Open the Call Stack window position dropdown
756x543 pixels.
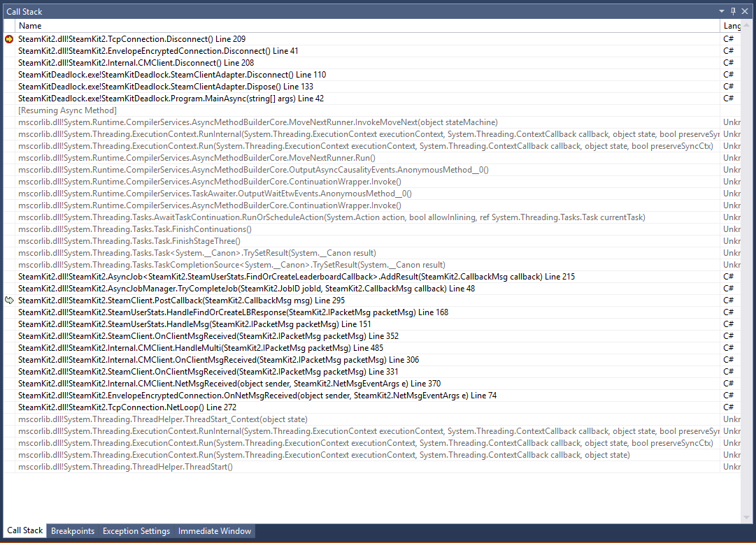click(721, 11)
